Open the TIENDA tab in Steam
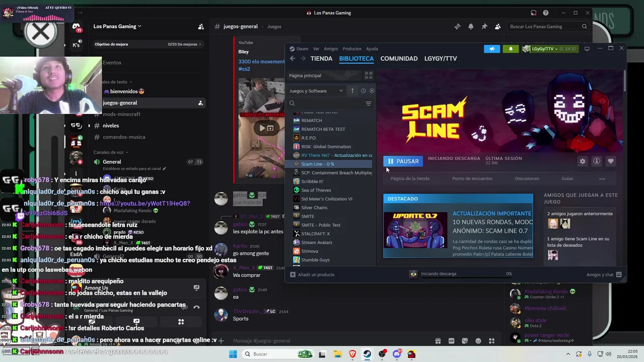 pos(321,59)
